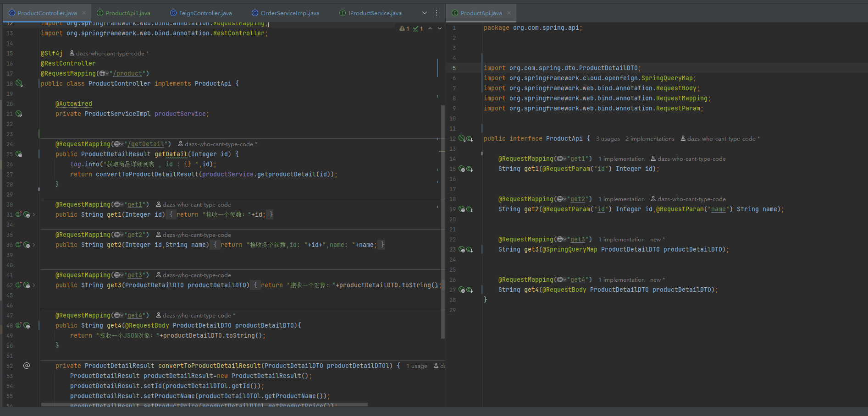Click the implements-method gutter icon beside get2 in ProductController
Image resolution: width=868 pixels, height=416 pixels.
[19, 245]
